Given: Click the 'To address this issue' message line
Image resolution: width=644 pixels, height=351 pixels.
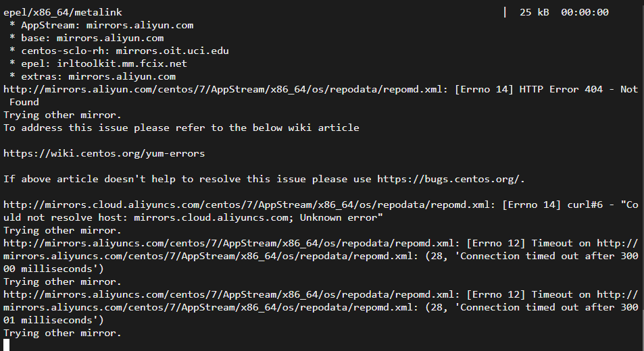Looking at the screenshot, I should pyautogui.click(x=181, y=128).
